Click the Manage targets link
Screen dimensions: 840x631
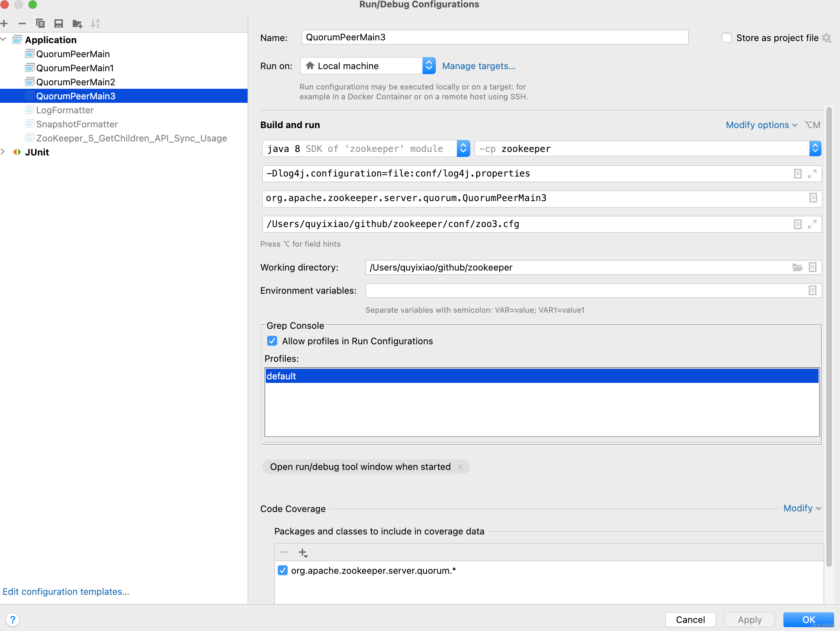click(x=479, y=66)
